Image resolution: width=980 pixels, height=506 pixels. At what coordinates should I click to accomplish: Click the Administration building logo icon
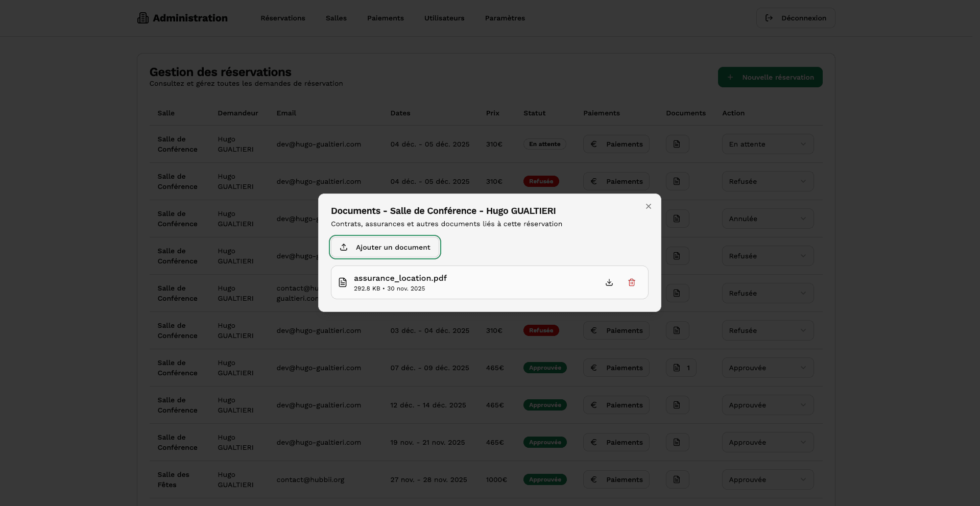143,18
